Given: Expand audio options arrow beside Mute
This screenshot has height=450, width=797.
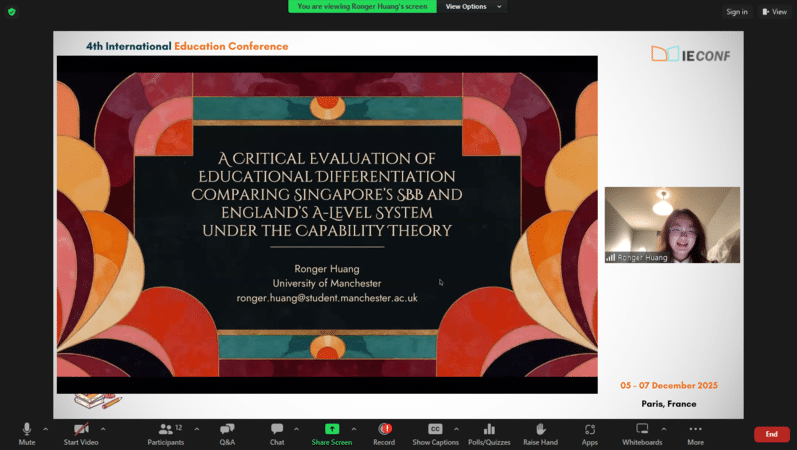Looking at the screenshot, I should click(46, 429).
